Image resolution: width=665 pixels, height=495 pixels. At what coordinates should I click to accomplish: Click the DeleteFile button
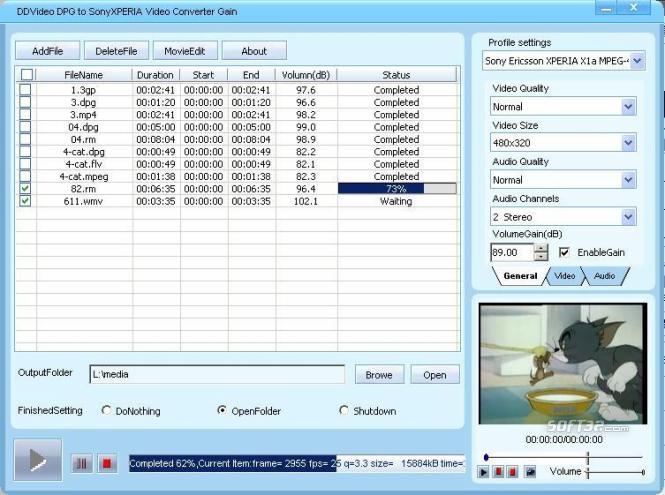click(116, 51)
